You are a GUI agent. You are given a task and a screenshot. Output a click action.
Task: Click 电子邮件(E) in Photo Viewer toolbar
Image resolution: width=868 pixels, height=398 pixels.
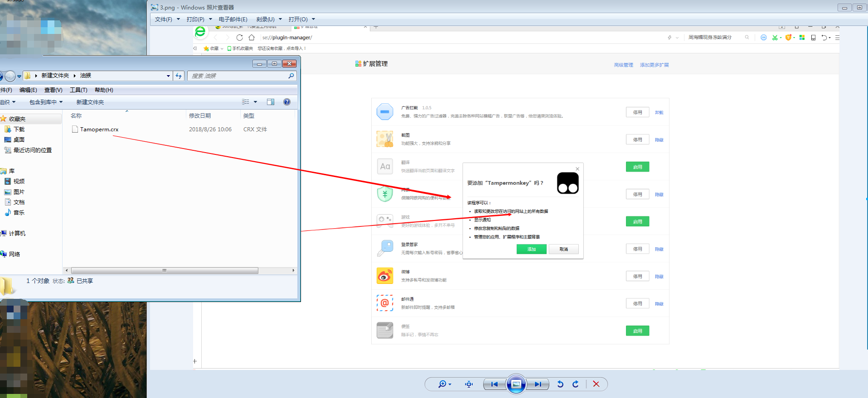click(233, 19)
